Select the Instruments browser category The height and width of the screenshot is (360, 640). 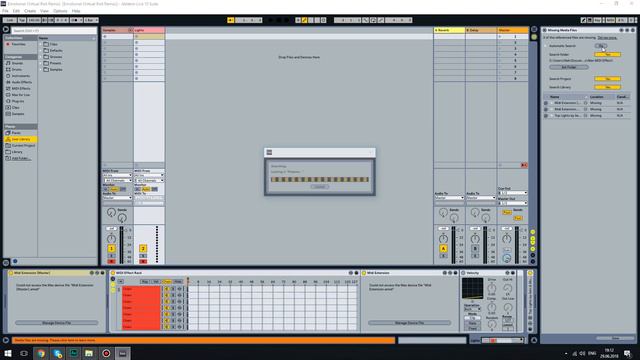[x=20, y=76]
